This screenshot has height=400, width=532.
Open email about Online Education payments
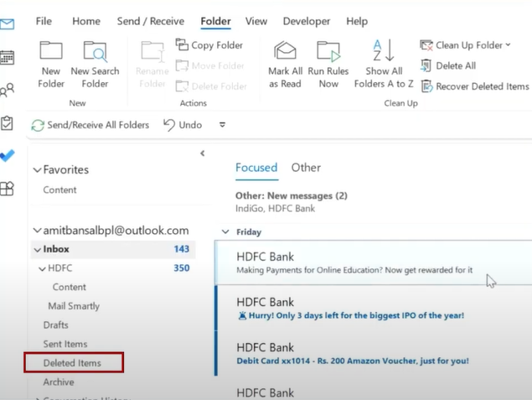[x=373, y=262]
